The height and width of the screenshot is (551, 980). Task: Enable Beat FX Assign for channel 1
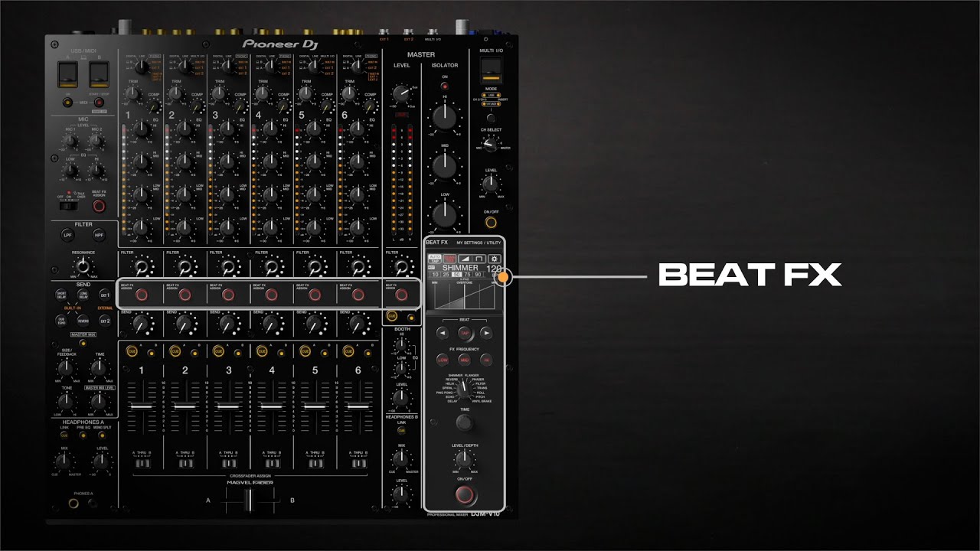142,295
